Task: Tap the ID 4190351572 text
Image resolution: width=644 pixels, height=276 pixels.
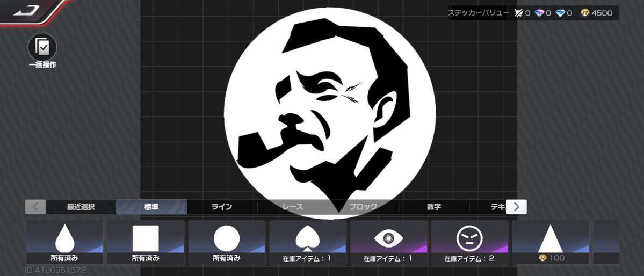Action: 55,270
